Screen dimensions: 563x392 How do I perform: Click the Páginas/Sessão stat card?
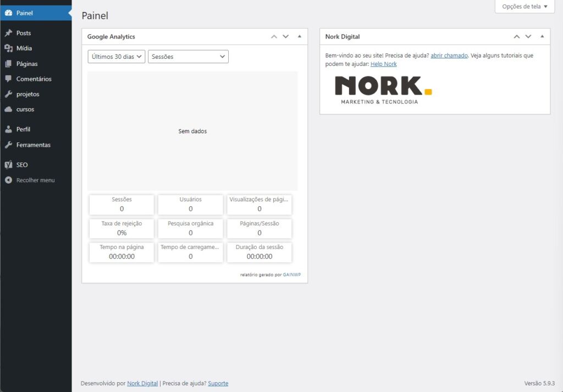pos(260,229)
